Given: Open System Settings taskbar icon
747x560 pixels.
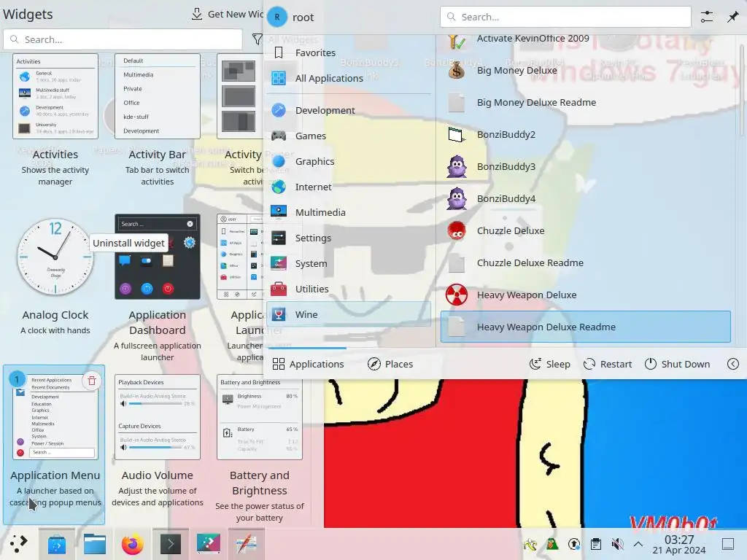Looking at the screenshot, I should point(208,544).
